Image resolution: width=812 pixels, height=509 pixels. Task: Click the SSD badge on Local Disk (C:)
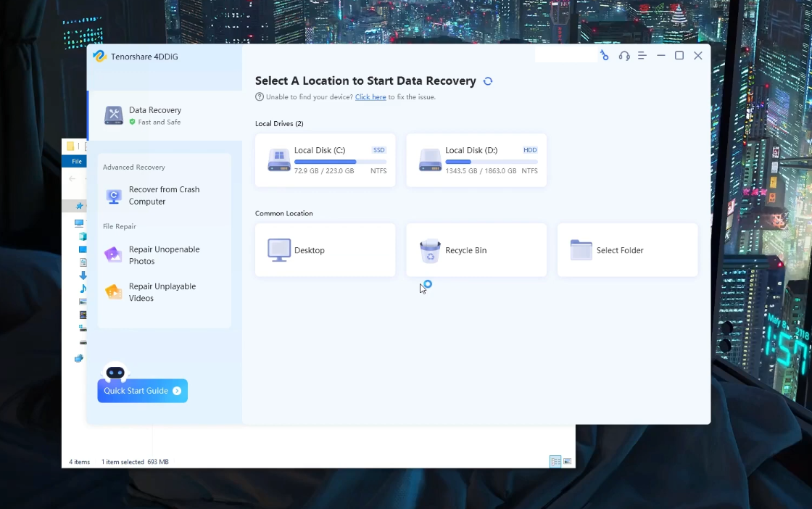click(379, 150)
